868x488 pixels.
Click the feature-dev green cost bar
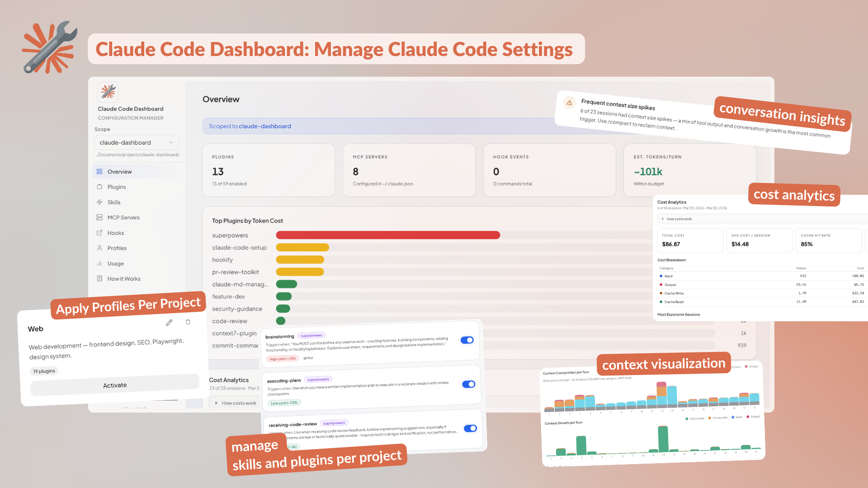(x=284, y=296)
